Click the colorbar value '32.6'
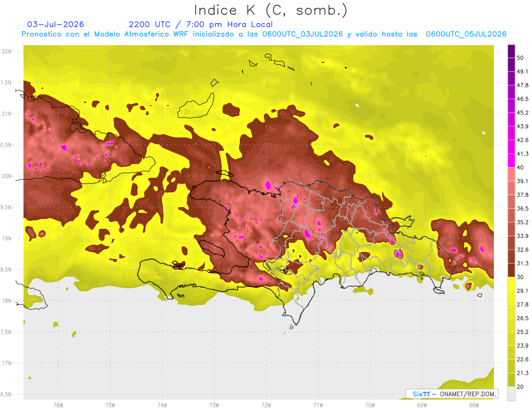532x411 pixels. (523, 250)
